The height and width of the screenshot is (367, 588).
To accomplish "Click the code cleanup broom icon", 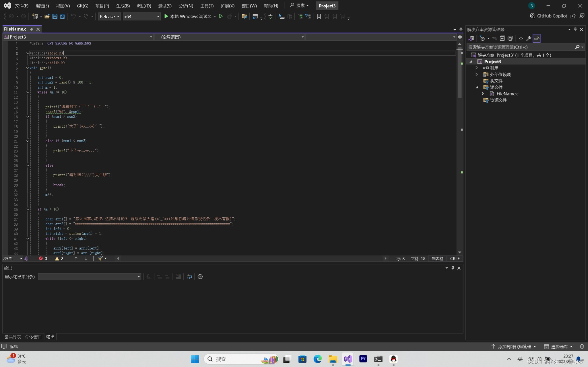I will [100, 258].
